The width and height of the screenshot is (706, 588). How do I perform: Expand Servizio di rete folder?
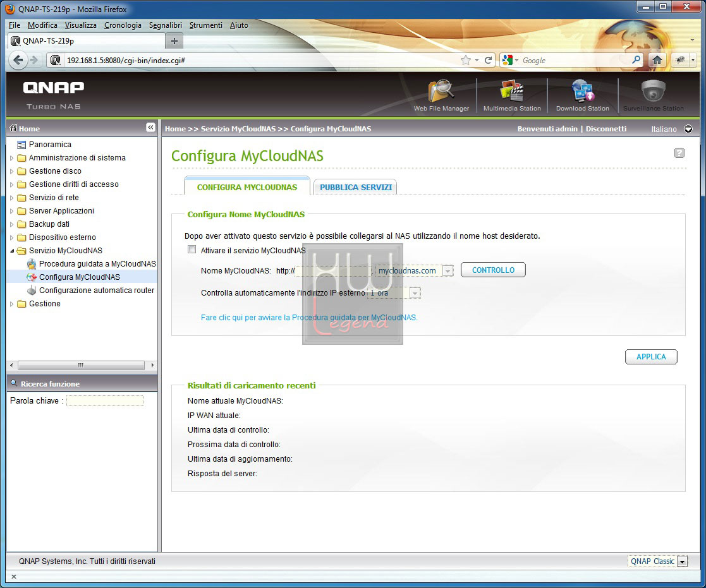tap(12, 198)
